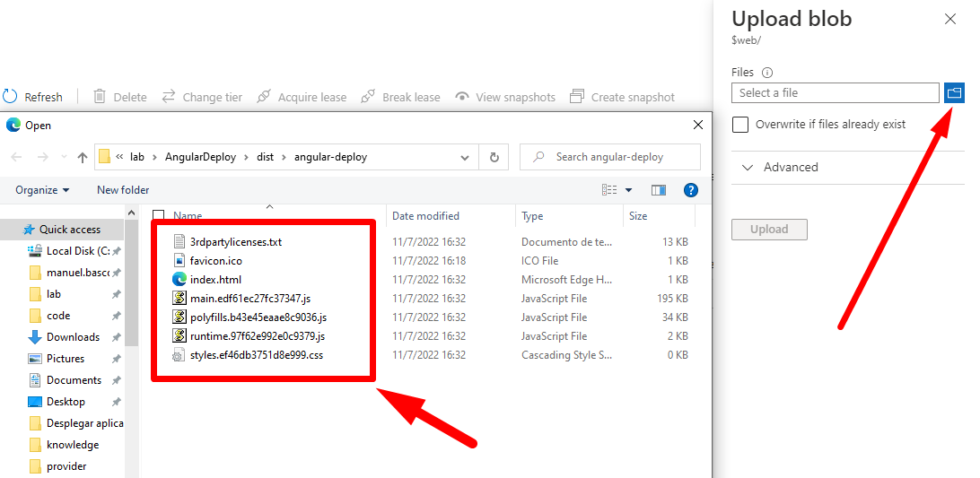Image resolution: width=980 pixels, height=478 pixels.
Task: Click the up-directory arrow in dialog
Action: pos(83,157)
